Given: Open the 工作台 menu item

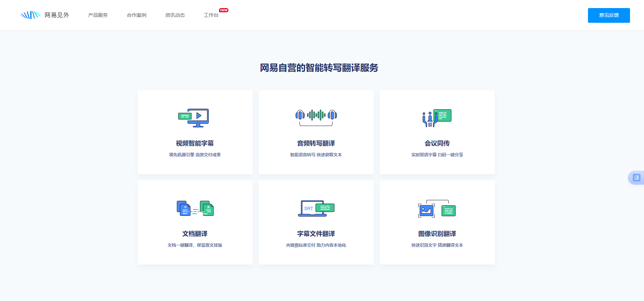Looking at the screenshot, I should [211, 15].
